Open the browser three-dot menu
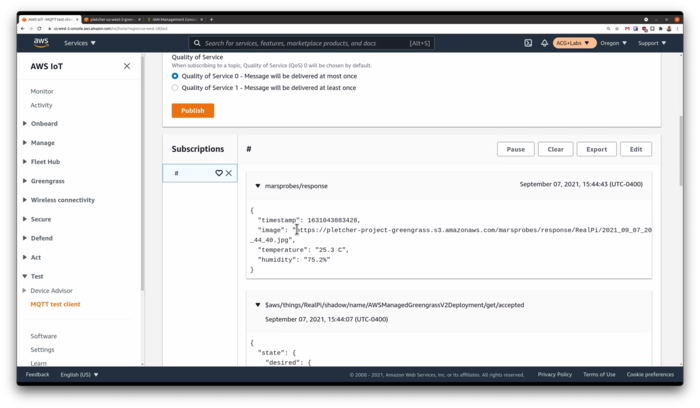 (x=677, y=29)
